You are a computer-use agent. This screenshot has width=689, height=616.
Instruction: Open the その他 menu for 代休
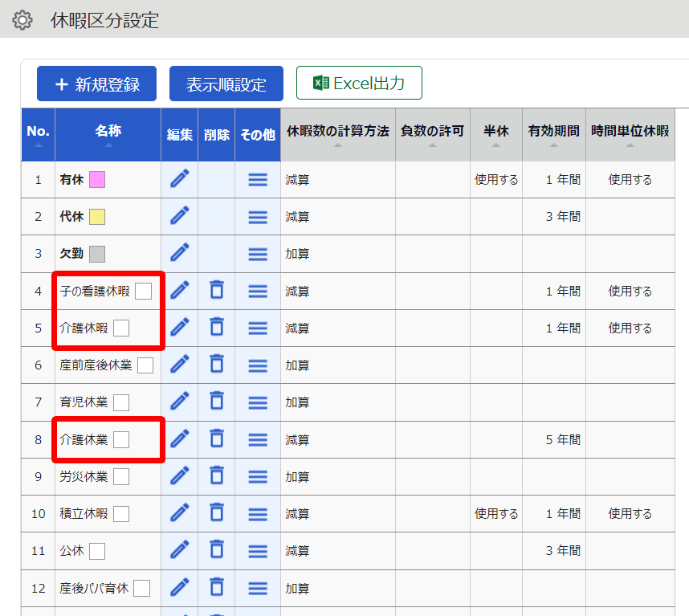(258, 217)
